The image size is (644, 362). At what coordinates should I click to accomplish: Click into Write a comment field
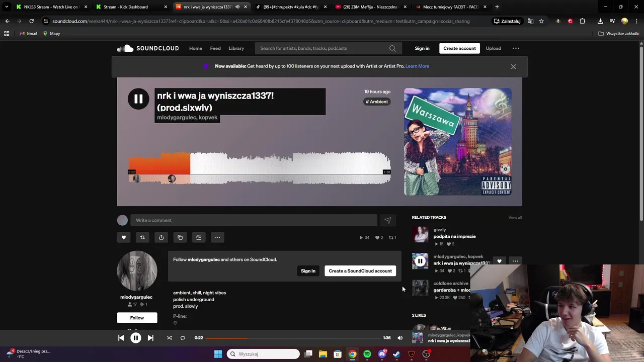[x=254, y=220]
